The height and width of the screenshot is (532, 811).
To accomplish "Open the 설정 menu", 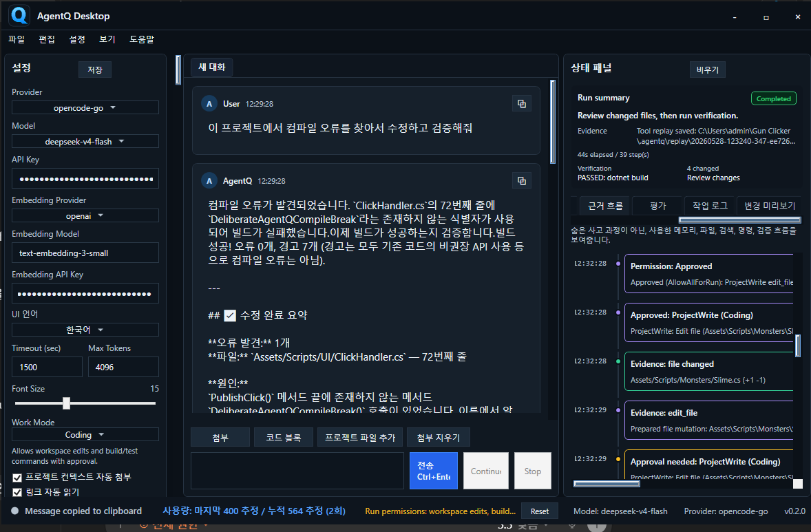I will click(77, 39).
